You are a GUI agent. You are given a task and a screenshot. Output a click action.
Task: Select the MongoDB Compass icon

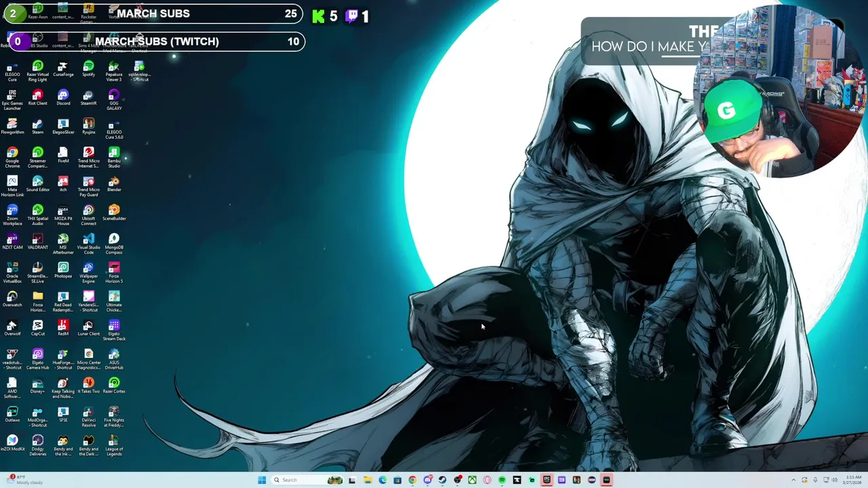114,243
